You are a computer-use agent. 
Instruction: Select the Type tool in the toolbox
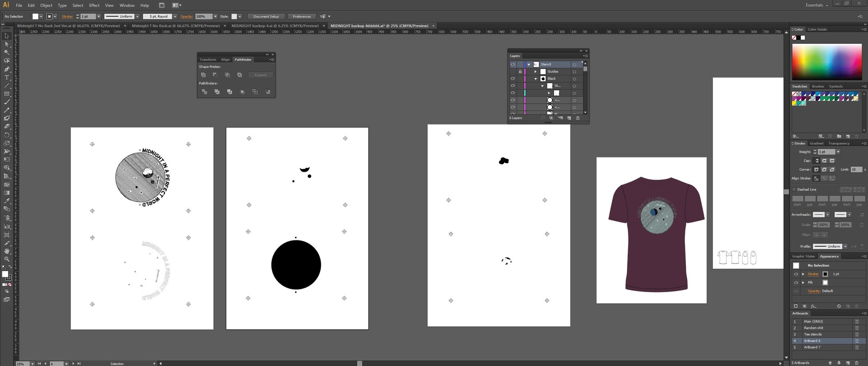coord(7,77)
